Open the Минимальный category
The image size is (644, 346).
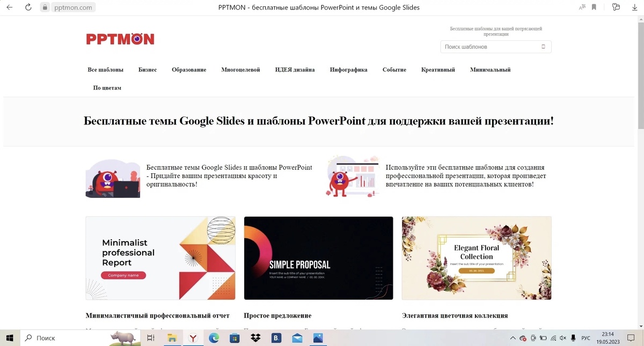click(491, 70)
